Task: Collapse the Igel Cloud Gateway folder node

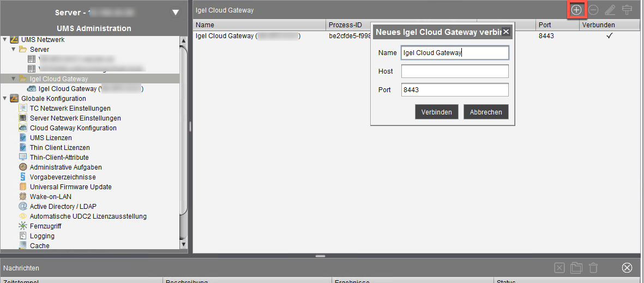Action: click(14, 79)
